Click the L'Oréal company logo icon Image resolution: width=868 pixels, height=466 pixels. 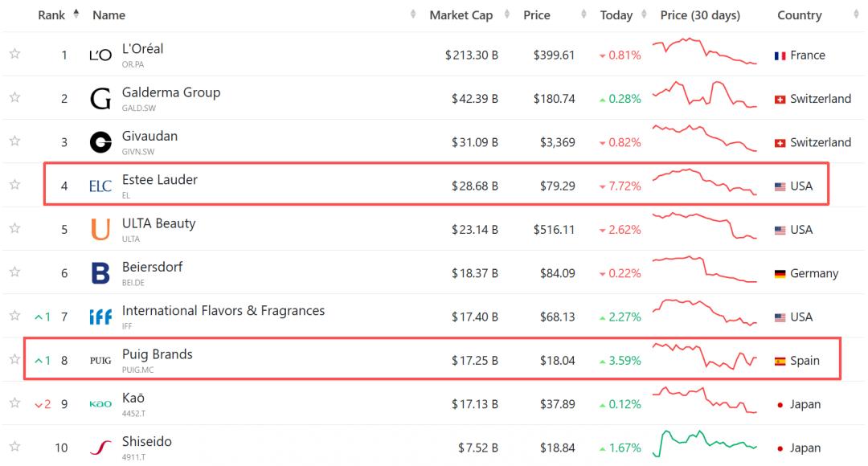pos(100,55)
